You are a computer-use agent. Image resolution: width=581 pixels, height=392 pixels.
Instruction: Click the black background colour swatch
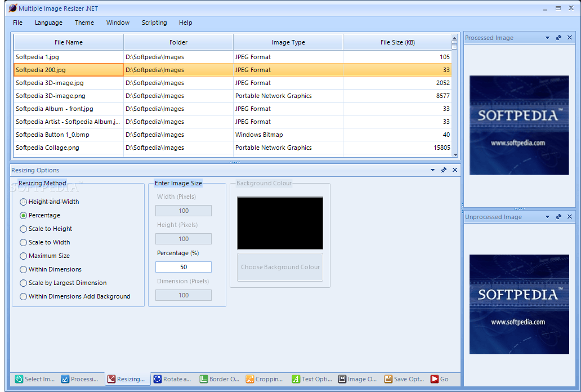coord(280,223)
